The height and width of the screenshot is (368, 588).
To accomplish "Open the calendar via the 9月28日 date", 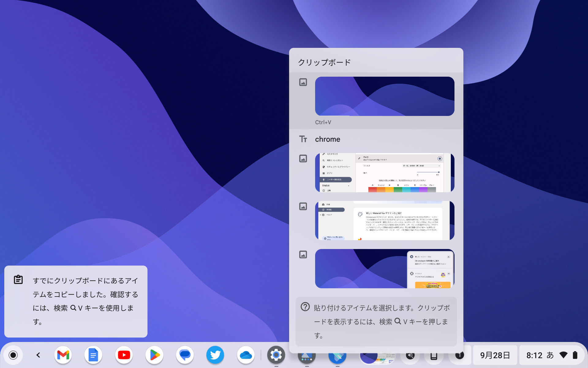I will 495,355.
